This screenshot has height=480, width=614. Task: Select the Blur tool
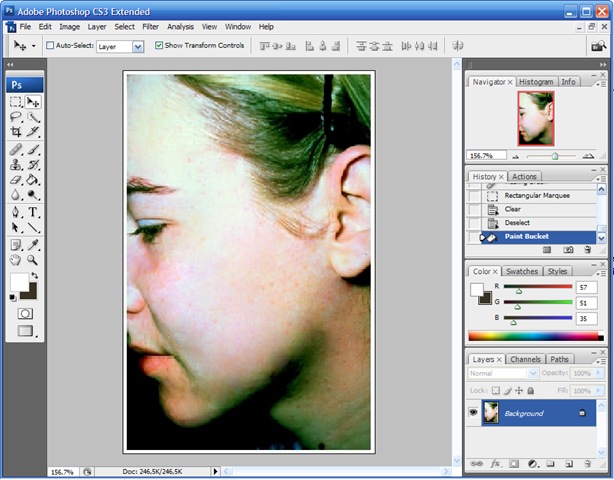(x=16, y=195)
